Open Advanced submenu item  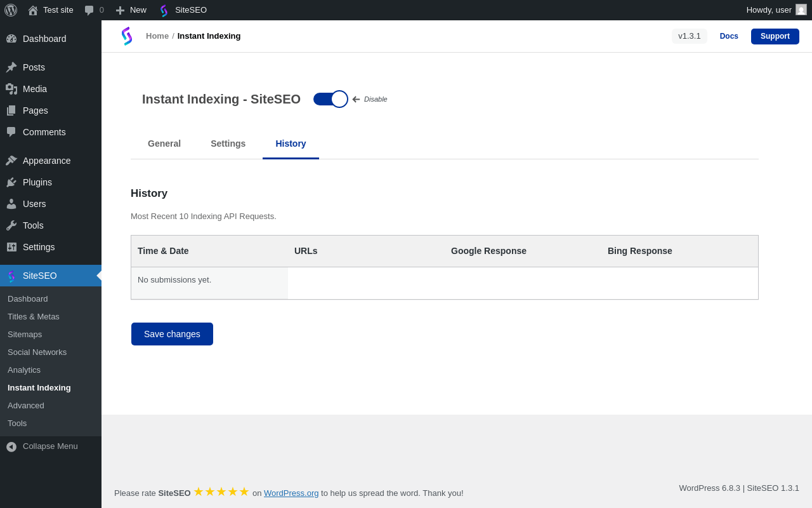(x=51, y=405)
